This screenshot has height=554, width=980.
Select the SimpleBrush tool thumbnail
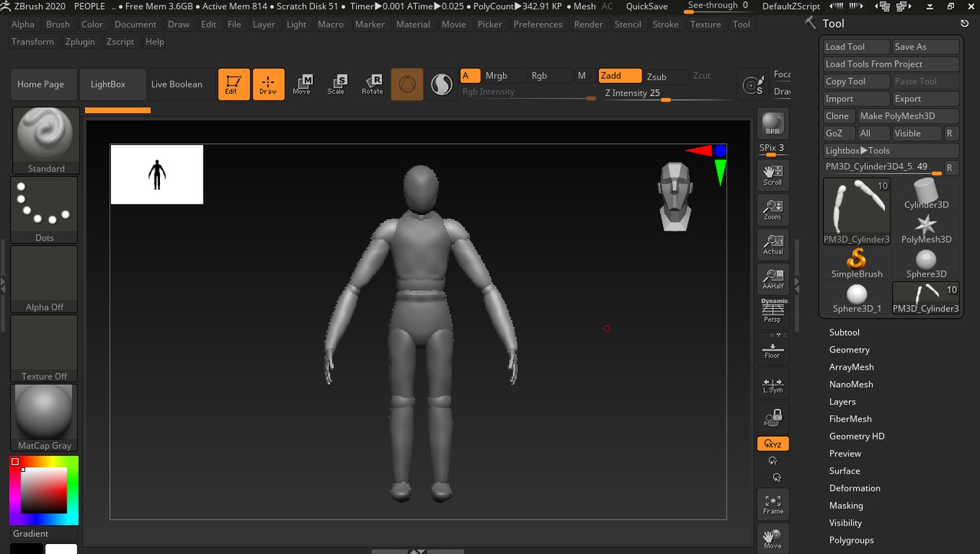pyautogui.click(x=857, y=262)
